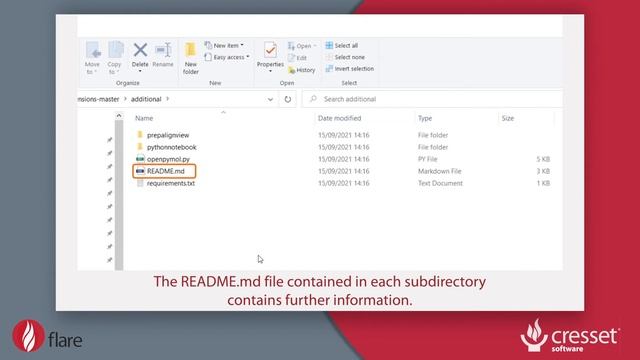Click the nsions-master breadcrumb segment
Viewport: 640px width, 360px height.
pos(98,99)
